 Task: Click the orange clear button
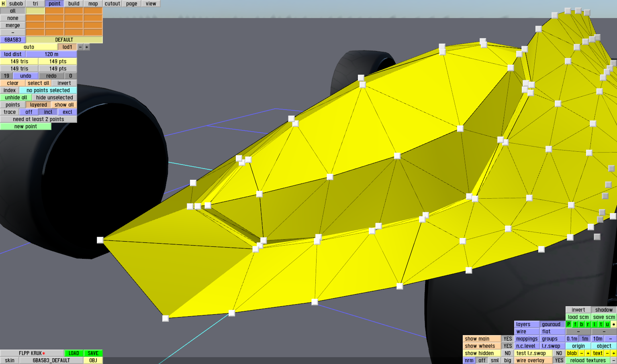coord(13,83)
